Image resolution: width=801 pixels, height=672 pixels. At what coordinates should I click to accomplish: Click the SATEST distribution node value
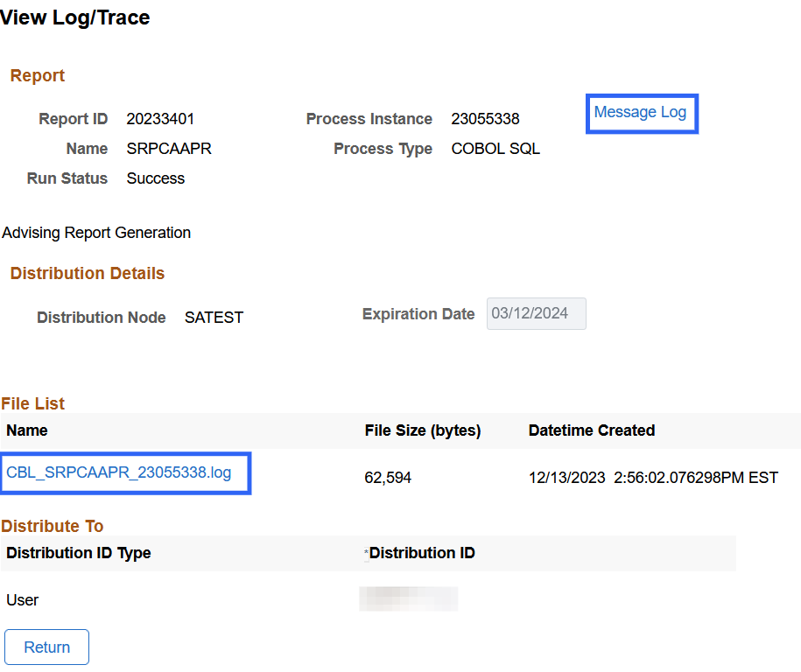[x=214, y=318]
